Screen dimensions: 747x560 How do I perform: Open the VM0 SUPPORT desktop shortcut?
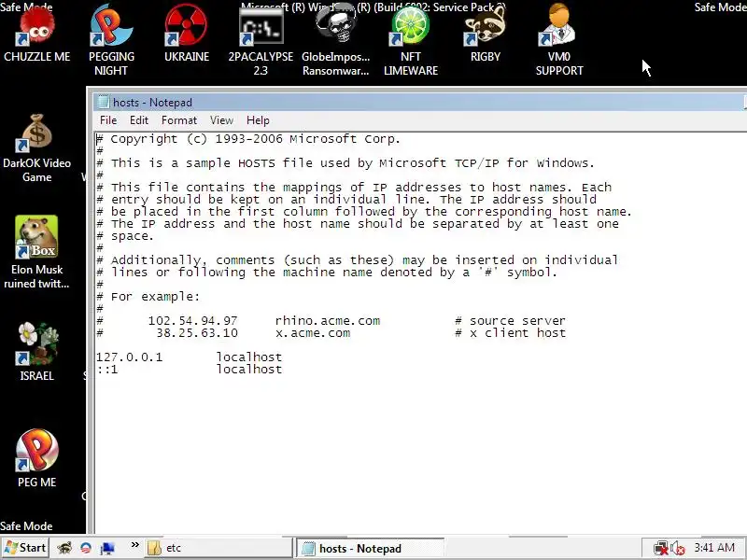pyautogui.click(x=559, y=40)
